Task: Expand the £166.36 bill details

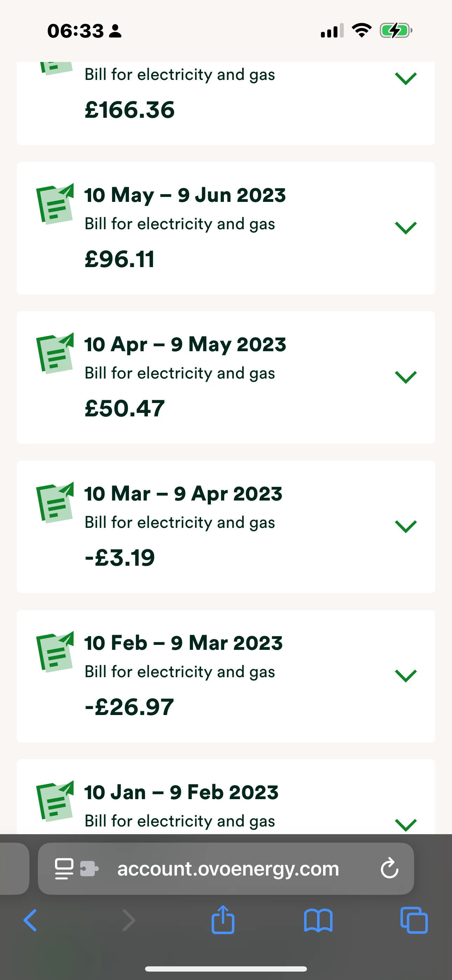Action: pyautogui.click(x=406, y=79)
